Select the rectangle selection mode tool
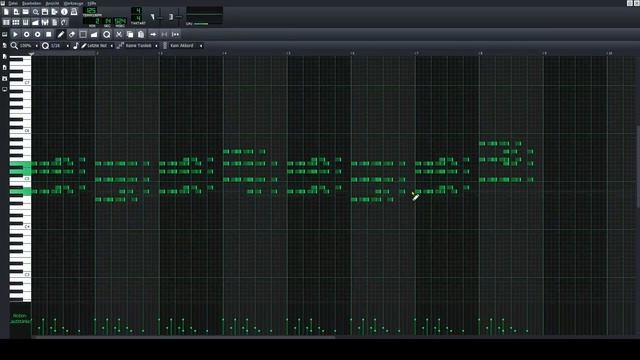 pyautogui.click(x=83, y=34)
